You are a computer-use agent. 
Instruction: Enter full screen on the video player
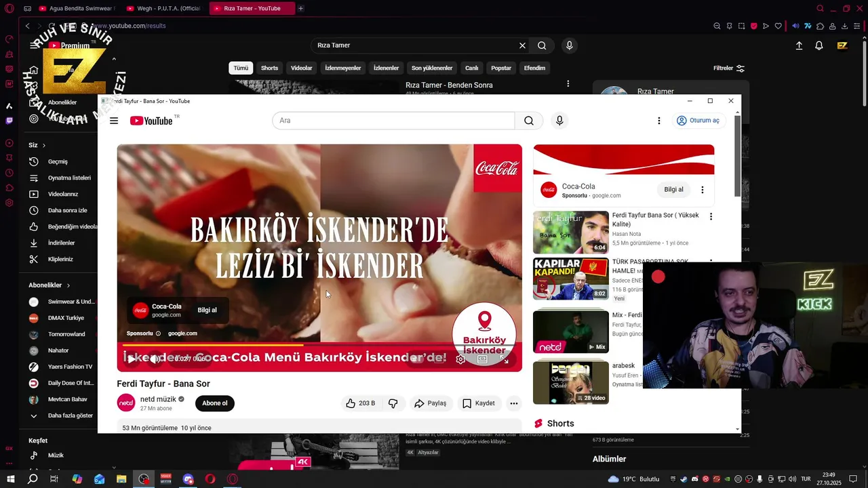505,360
